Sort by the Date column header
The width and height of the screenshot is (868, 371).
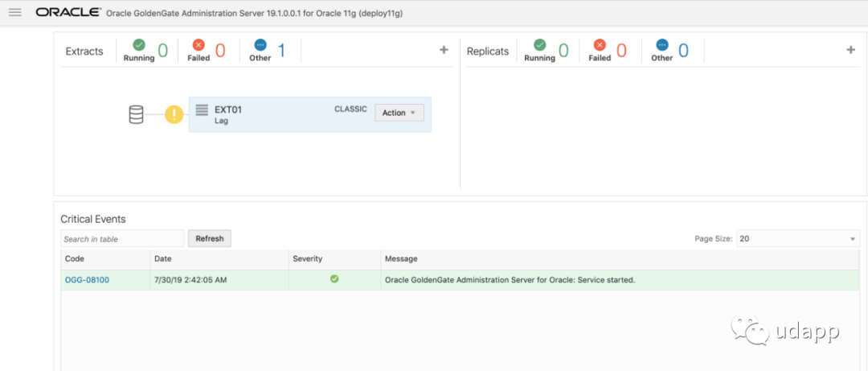[x=163, y=259]
